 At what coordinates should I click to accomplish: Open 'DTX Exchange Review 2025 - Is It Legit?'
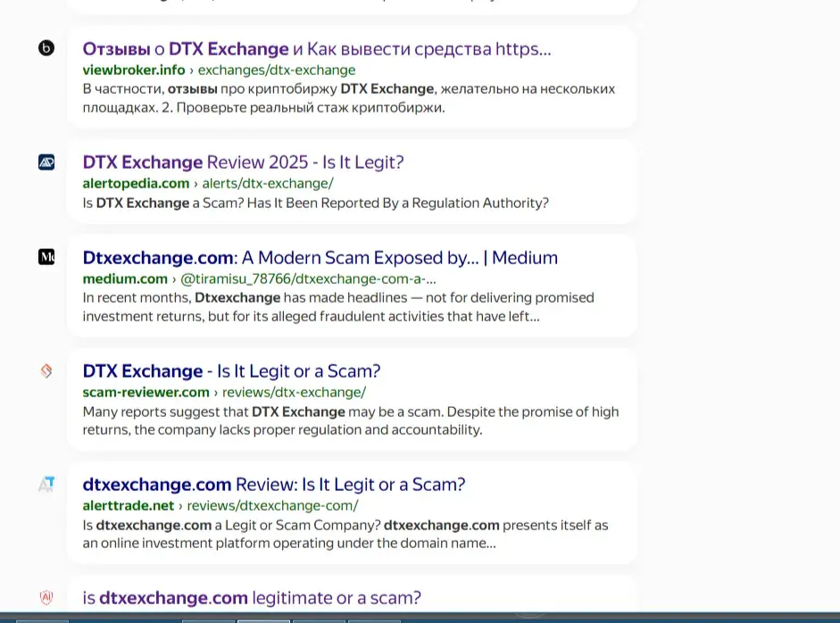pyautogui.click(x=243, y=162)
